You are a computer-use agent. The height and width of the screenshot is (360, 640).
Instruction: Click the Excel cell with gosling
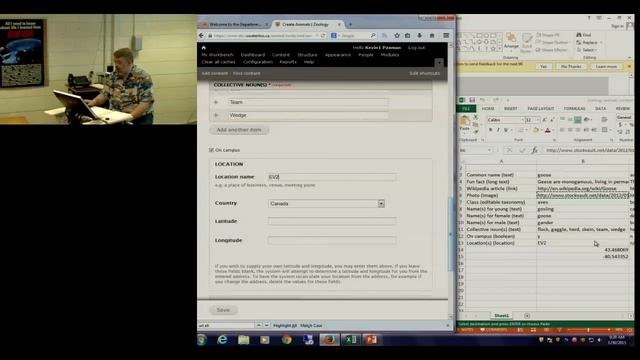click(583, 209)
